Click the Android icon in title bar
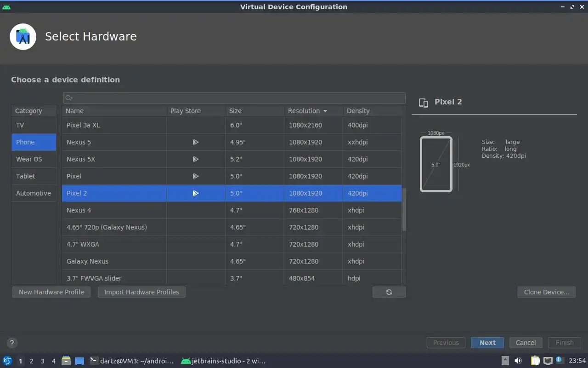This screenshot has height=368, width=588. pyautogui.click(x=6, y=7)
